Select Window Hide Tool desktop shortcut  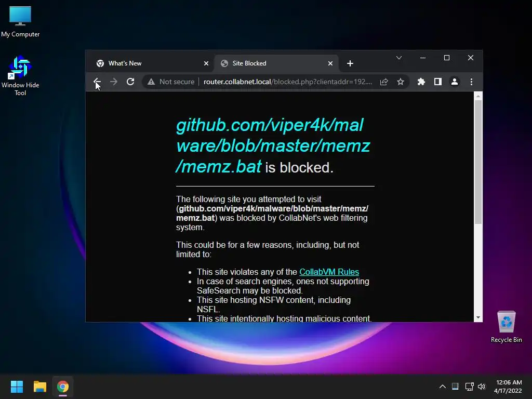[20, 75]
